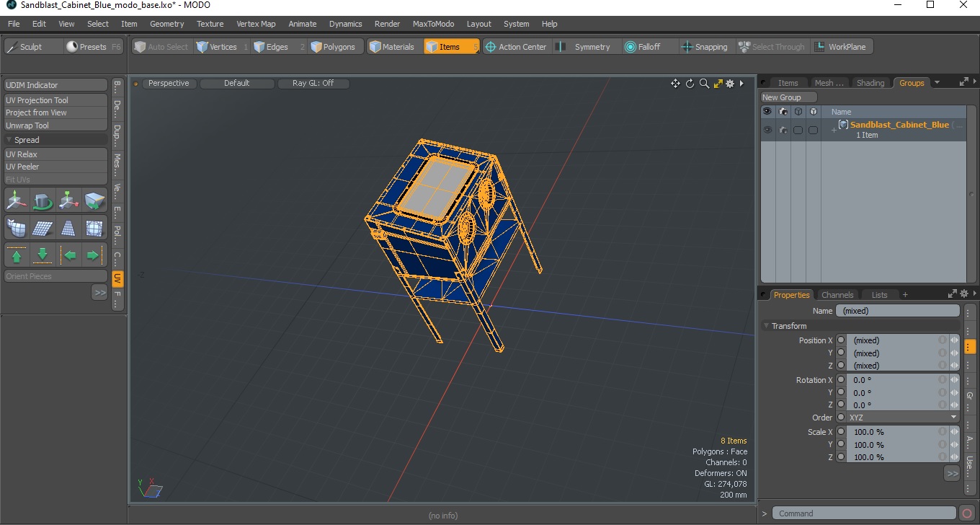
Task: Toggle the Auto Select mode
Action: tap(161, 47)
